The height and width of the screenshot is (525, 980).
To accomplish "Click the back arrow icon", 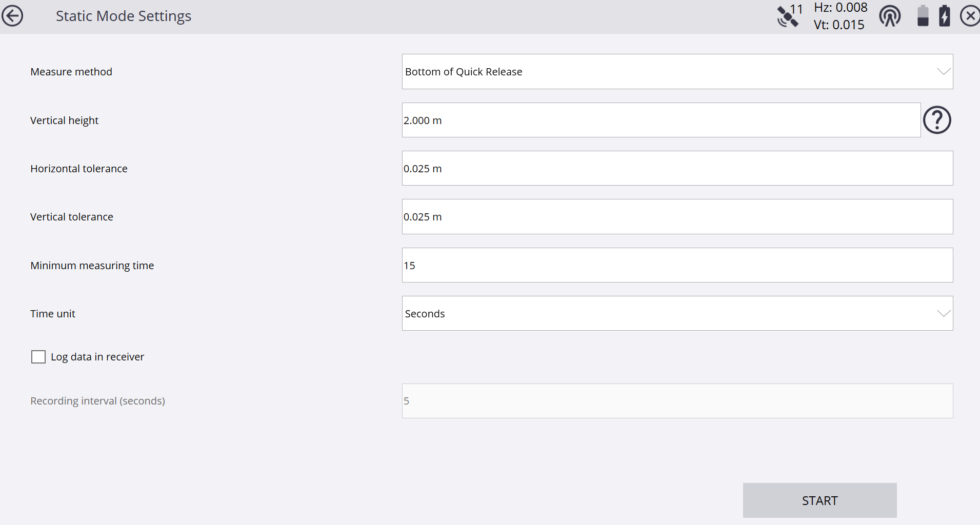I will pyautogui.click(x=13, y=16).
